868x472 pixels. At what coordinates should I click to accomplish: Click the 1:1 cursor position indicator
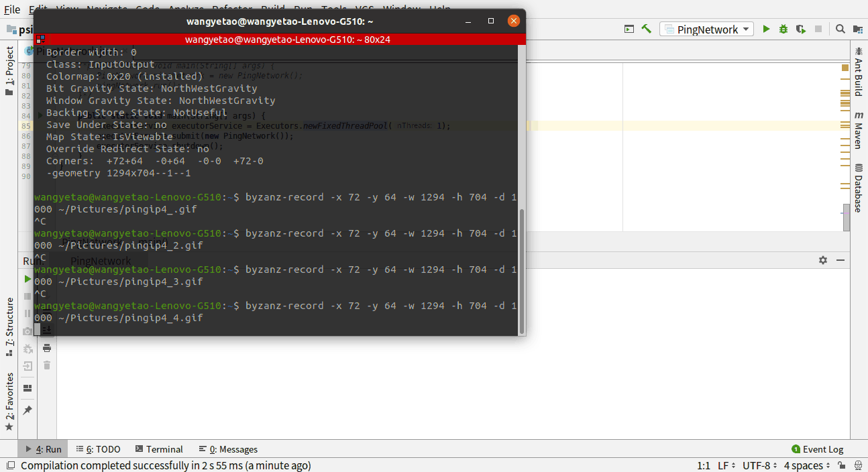click(x=704, y=465)
